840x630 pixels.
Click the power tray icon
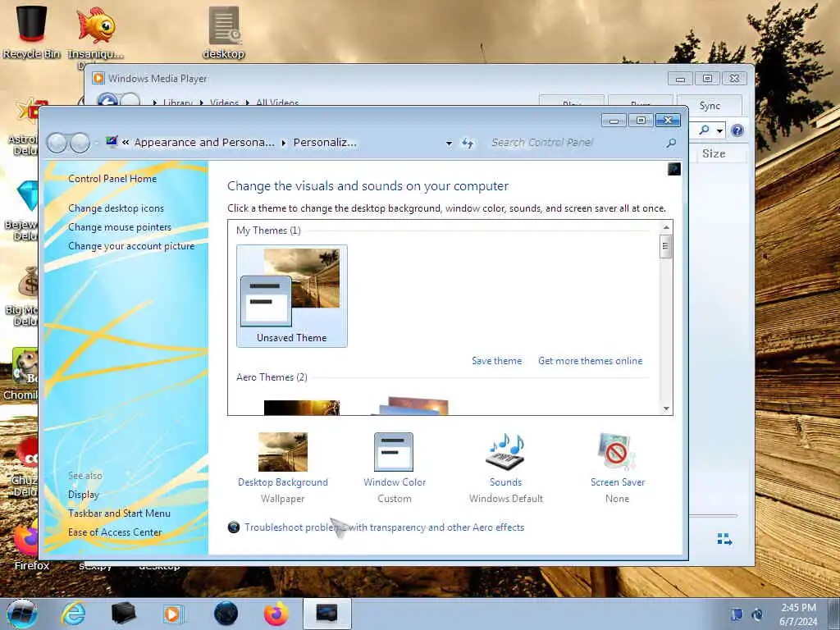point(757,614)
